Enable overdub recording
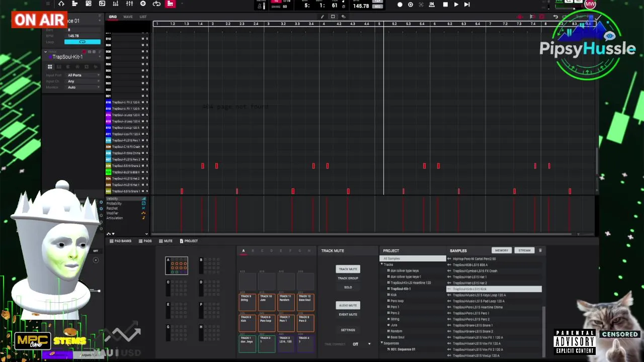This screenshot has height=362, width=644. tap(411, 5)
